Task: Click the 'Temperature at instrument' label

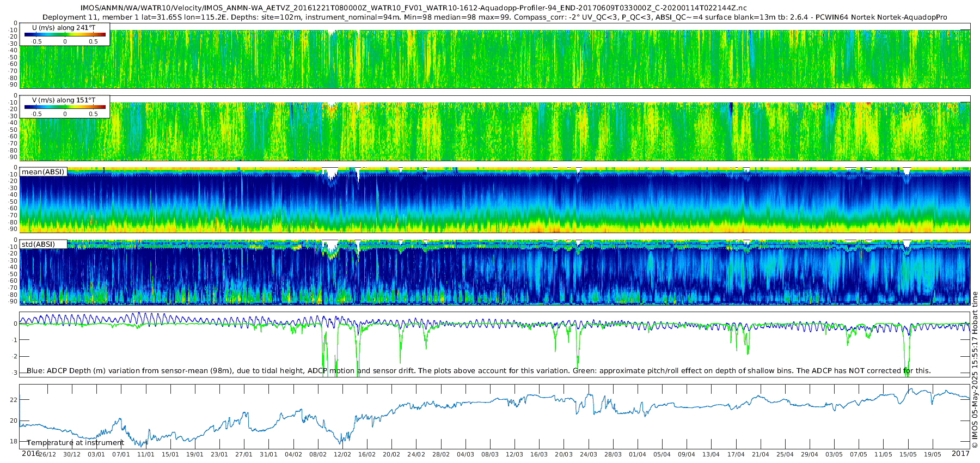Action: pos(75,443)
